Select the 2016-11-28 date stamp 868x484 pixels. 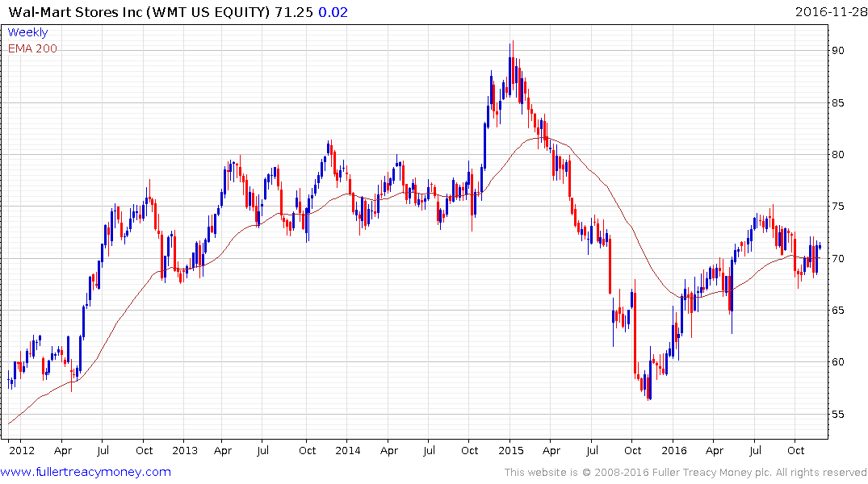(x=831, y=11)
